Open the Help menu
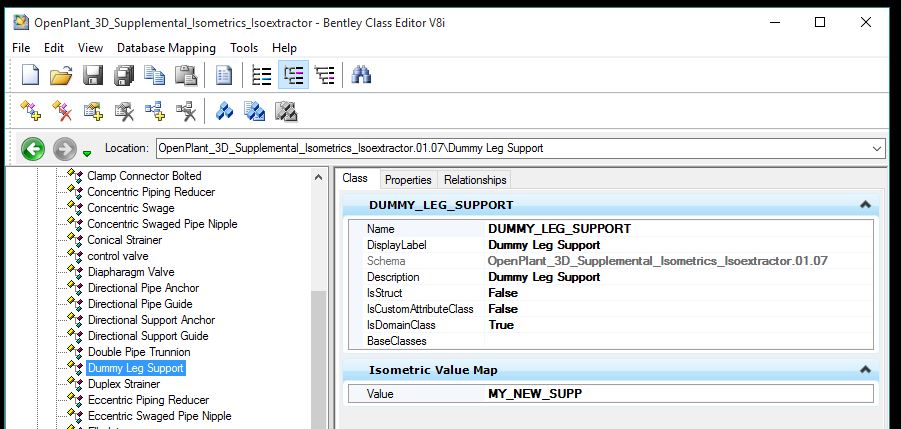Screen dimensions: 901x429 (284, 48)
